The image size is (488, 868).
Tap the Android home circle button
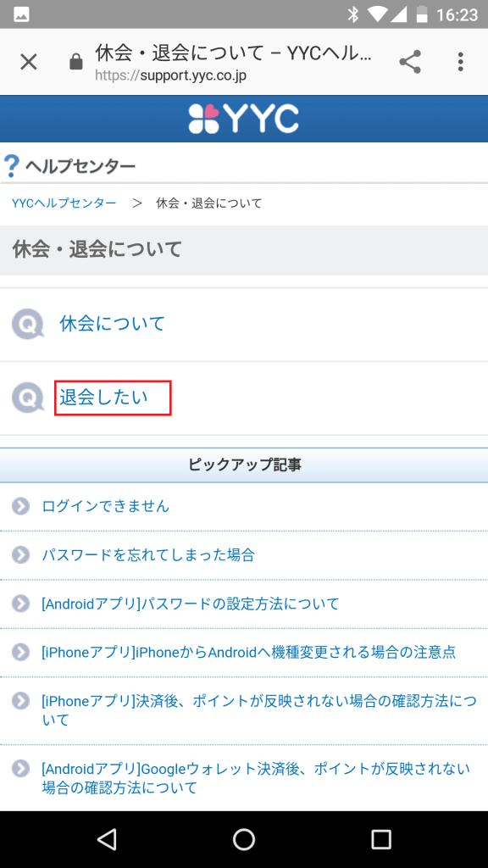tap(243, 839)
